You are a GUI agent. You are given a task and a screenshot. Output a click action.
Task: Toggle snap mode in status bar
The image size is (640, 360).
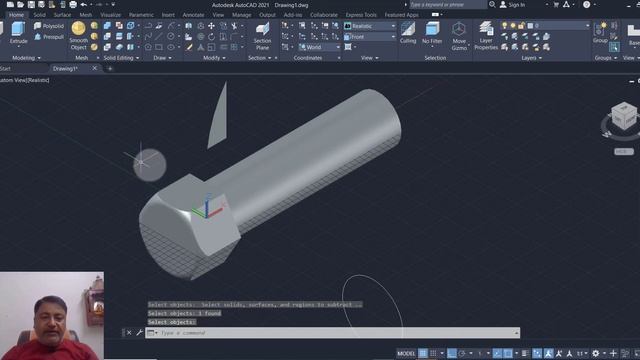tap(433, 353)
